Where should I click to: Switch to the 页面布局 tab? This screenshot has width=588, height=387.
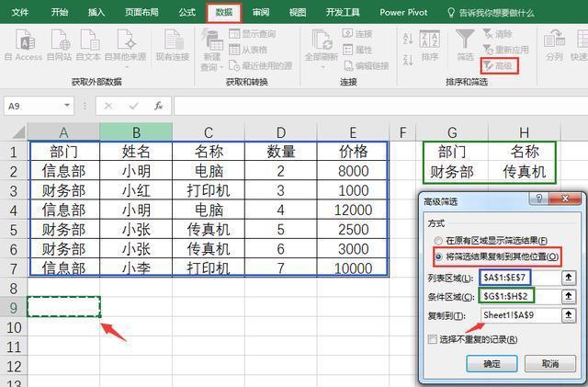(x=141, y=12)
